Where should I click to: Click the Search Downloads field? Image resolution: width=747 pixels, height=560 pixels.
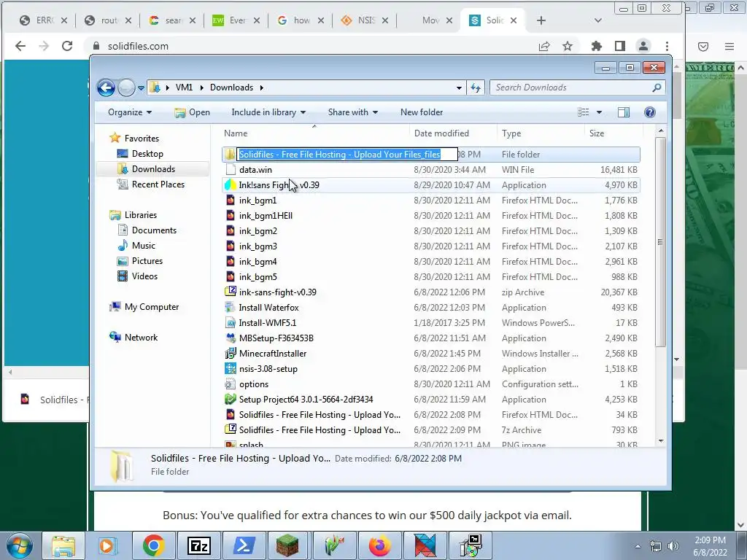point(577,87)
